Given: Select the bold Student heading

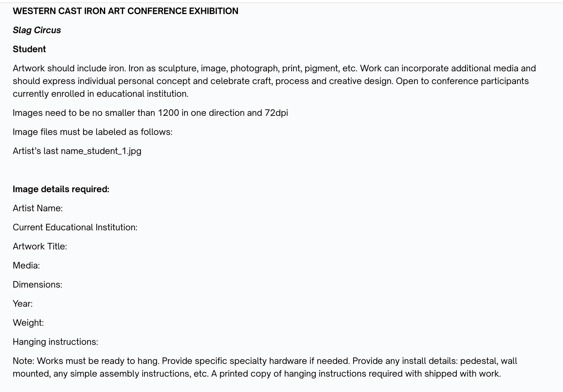Looking at the screenshot, I should pyautogui.click(x=29, y=49).
